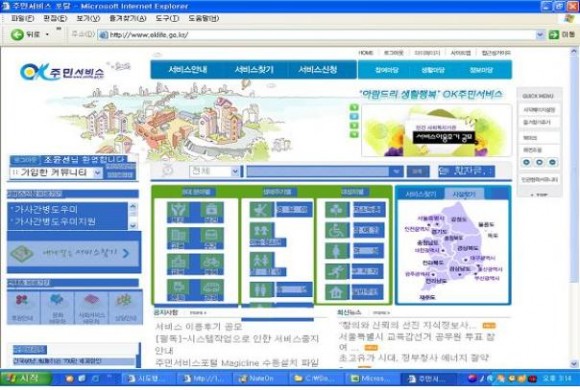
Task: Click the green 이동 go arrow icon
Action: pos(554,35)
